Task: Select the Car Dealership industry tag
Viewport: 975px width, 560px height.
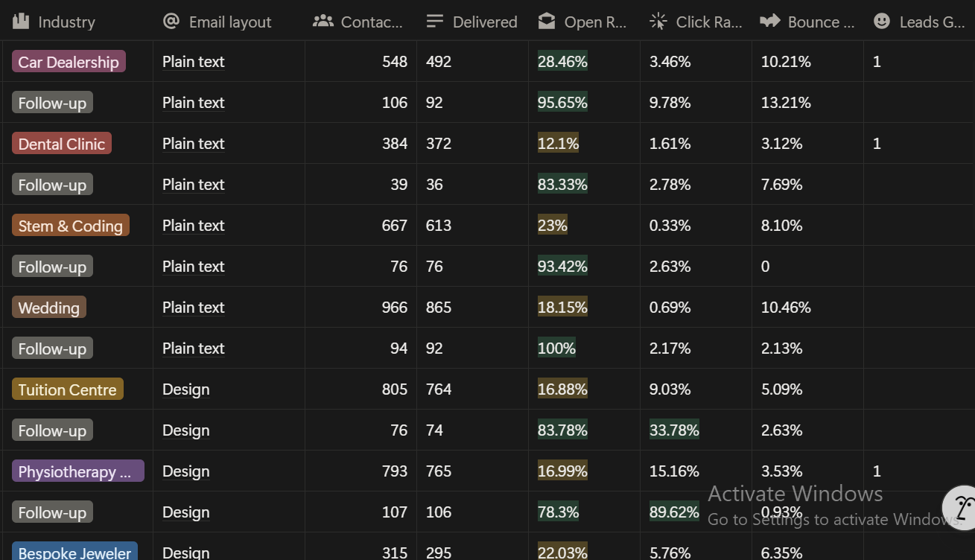Action: (69, 62)
